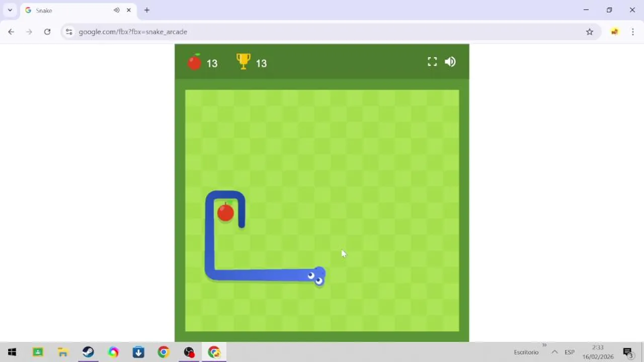Open the Windows Start menu
The height and width of the screenshot is (362, 644).
12,352
